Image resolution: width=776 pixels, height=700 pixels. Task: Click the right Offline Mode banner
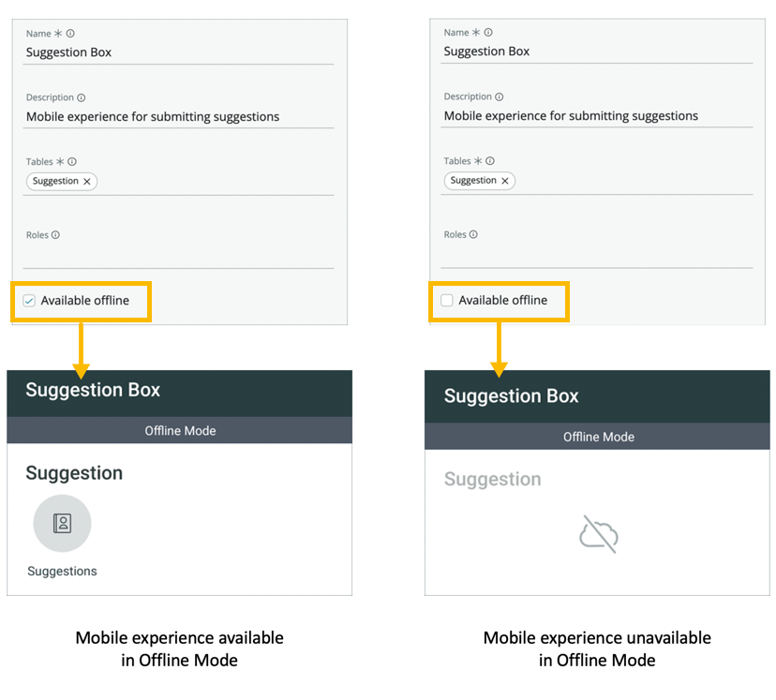point(598,437)
